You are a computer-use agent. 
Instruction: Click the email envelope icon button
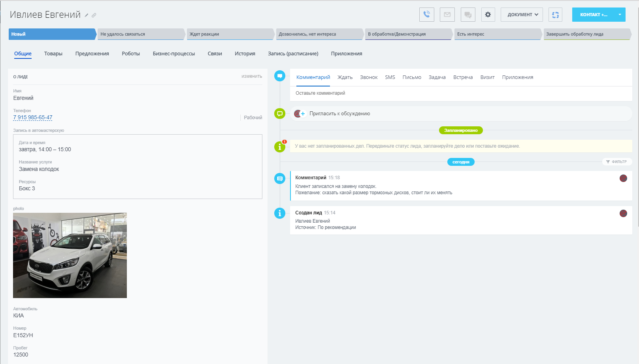coord(447,15)
